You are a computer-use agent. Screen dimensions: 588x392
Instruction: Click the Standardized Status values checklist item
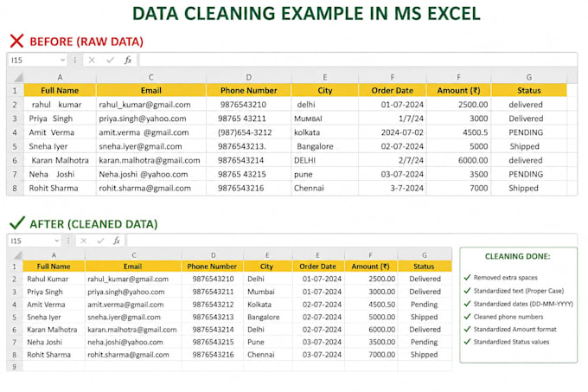click(x=507, y=342)
